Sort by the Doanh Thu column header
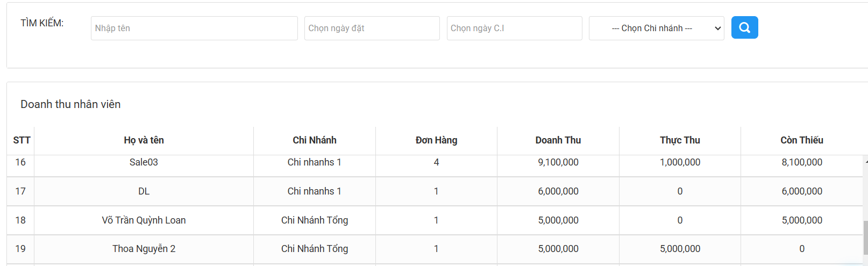The width and height of the screenshot is (868, 266). 558,140
